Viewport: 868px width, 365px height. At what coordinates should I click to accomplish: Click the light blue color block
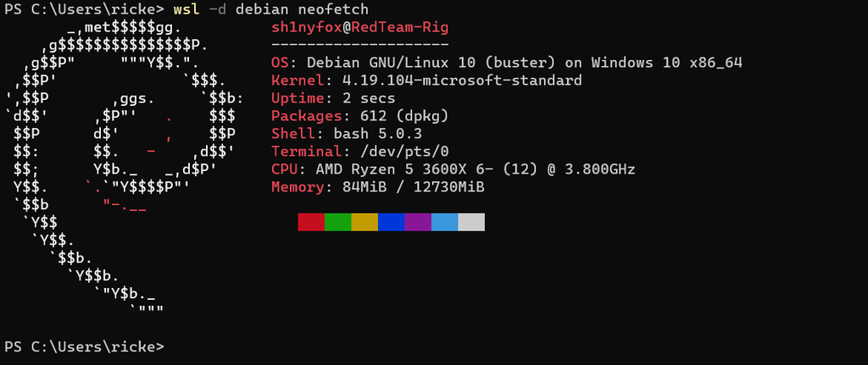point(444,222)
